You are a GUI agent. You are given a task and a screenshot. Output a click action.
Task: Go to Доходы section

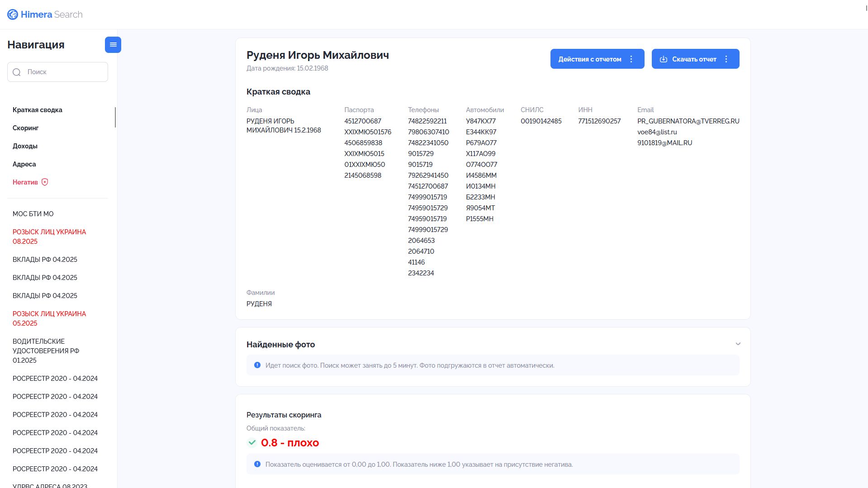click(x=25, y=146)
